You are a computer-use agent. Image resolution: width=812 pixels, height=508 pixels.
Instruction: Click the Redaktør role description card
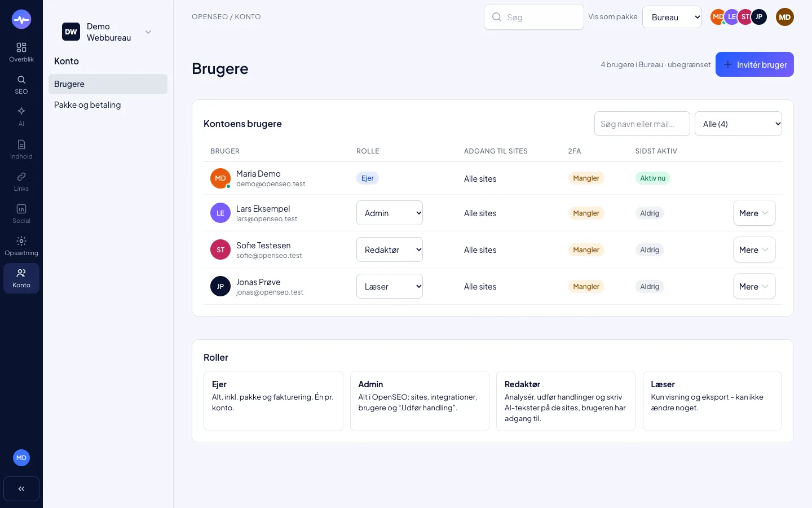(x=566, y=401)
